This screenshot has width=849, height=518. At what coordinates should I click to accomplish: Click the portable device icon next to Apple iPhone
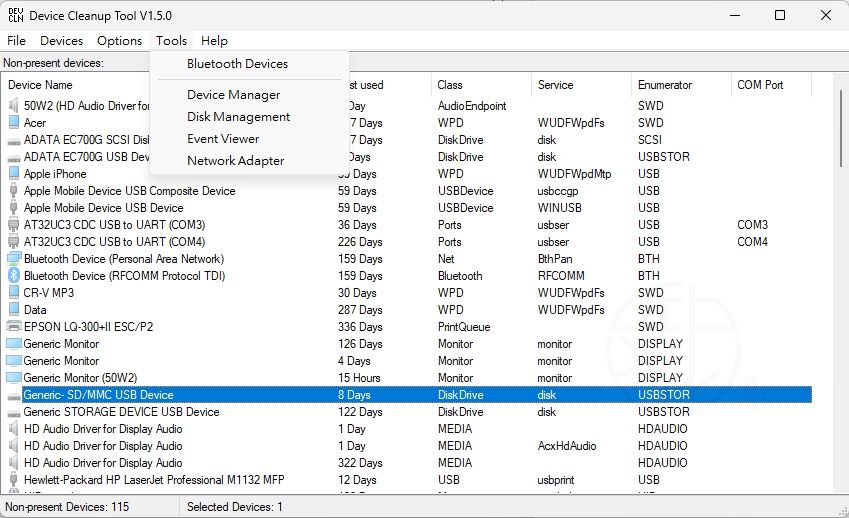(14, 174)
